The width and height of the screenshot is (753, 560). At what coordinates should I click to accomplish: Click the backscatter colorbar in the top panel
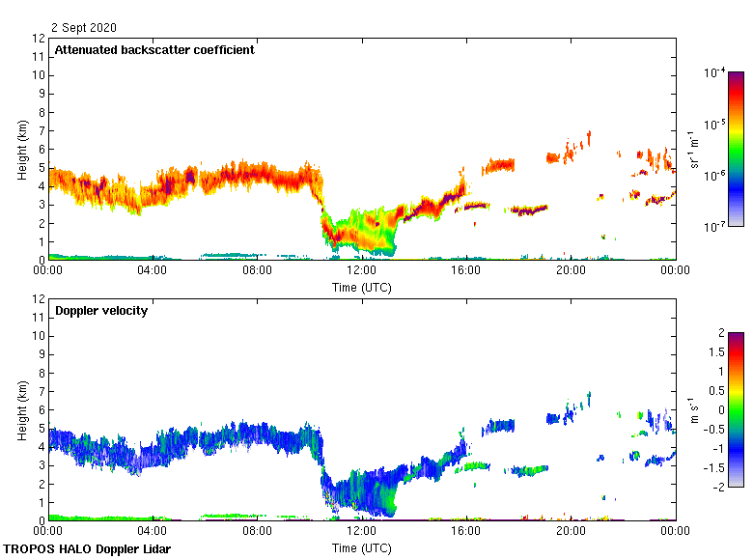(x=736, y=149)
